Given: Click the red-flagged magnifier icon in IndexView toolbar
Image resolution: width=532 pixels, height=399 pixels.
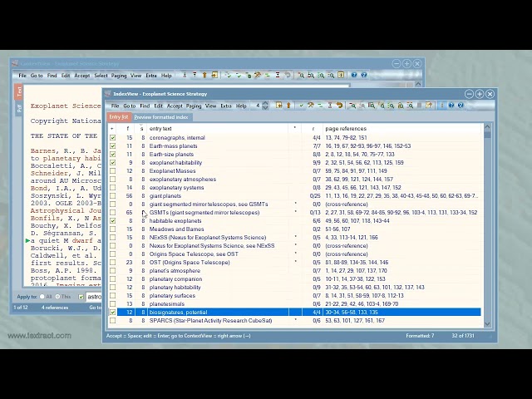Looking at the screenshot, I should 352,106.
